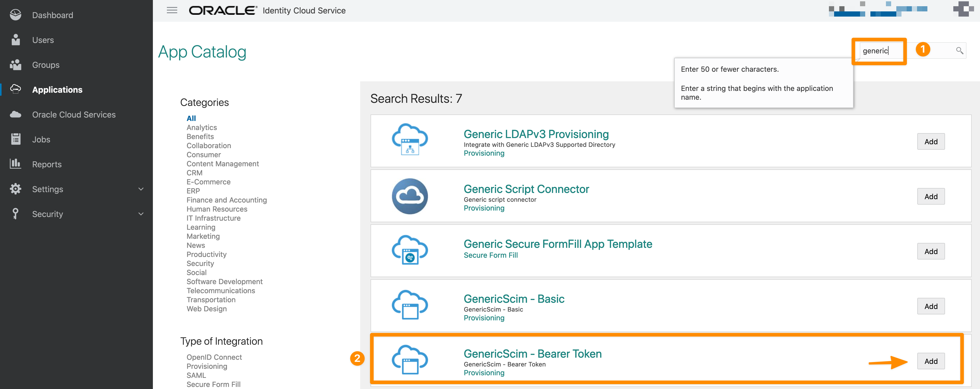
Task: Open GenericScim - Bearer Token title link
Action: pyautogui.click(x=532, y=354)
